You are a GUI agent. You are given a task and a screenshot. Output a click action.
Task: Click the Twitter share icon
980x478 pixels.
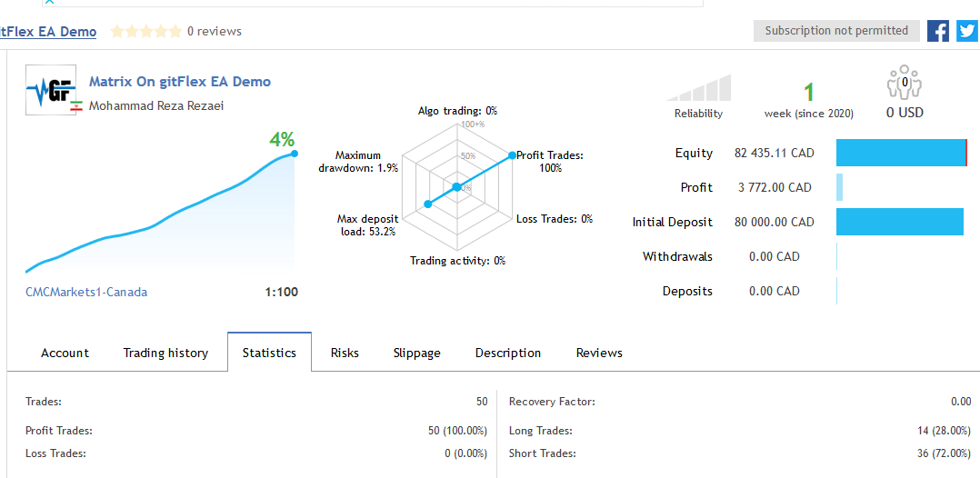pos(966,31)
